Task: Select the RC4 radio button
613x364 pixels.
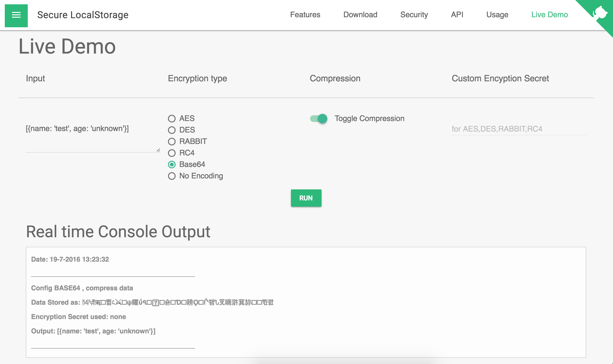Action: click(172, 153)
